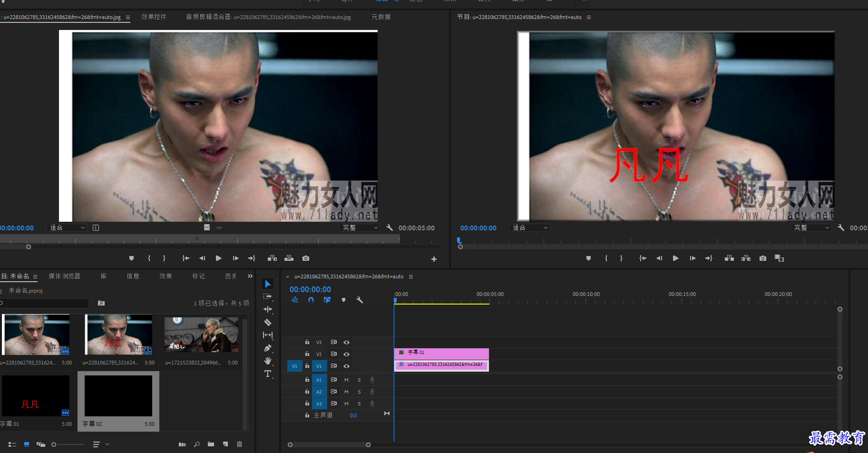Switch to 效果控件 tab
This screenshot has height=453, width=868.
coord(154,17)
